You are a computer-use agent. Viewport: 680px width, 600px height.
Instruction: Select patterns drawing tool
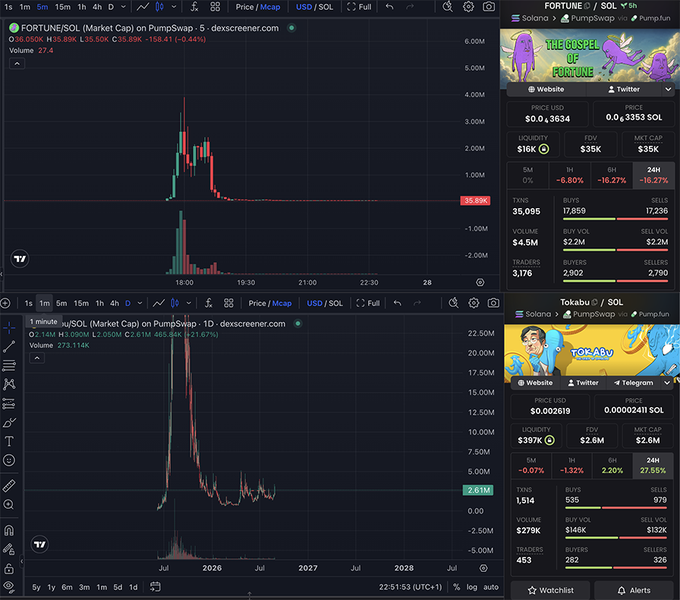(9, 384)
